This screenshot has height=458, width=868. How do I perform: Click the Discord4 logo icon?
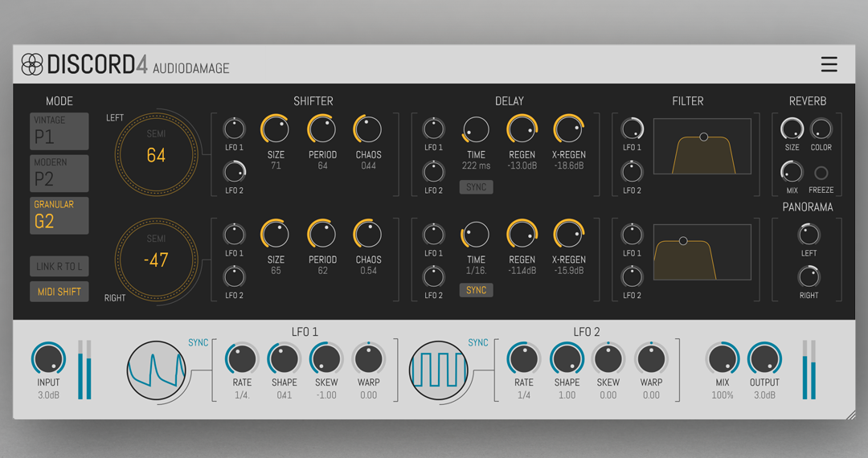click(32, 64)
